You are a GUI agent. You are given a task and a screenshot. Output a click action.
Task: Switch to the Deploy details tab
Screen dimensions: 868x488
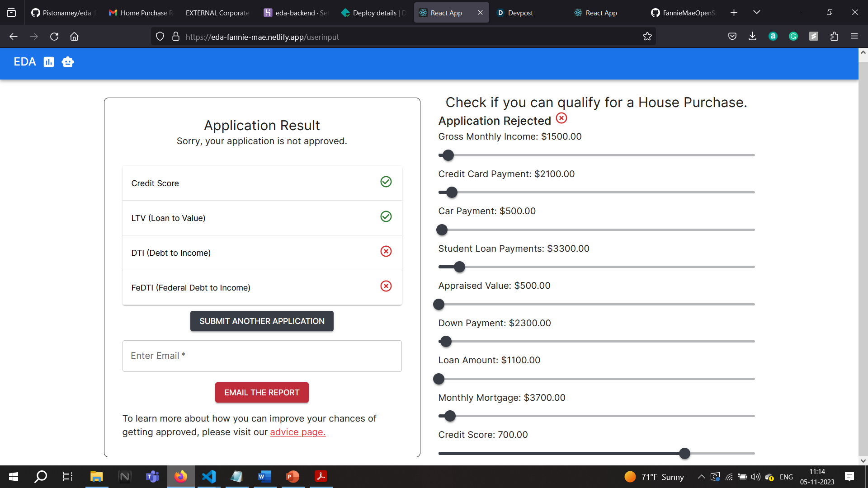[x=374, y=13]
